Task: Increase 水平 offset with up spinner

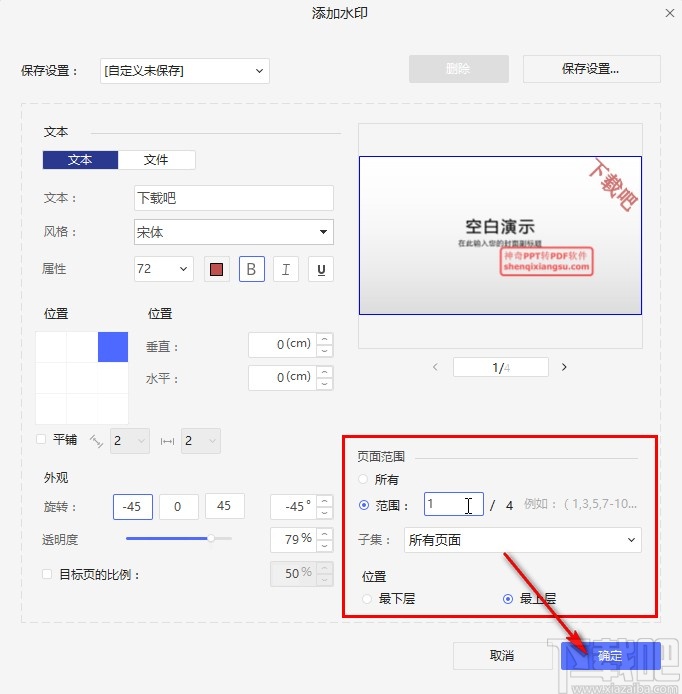Action: pos(325,372)
